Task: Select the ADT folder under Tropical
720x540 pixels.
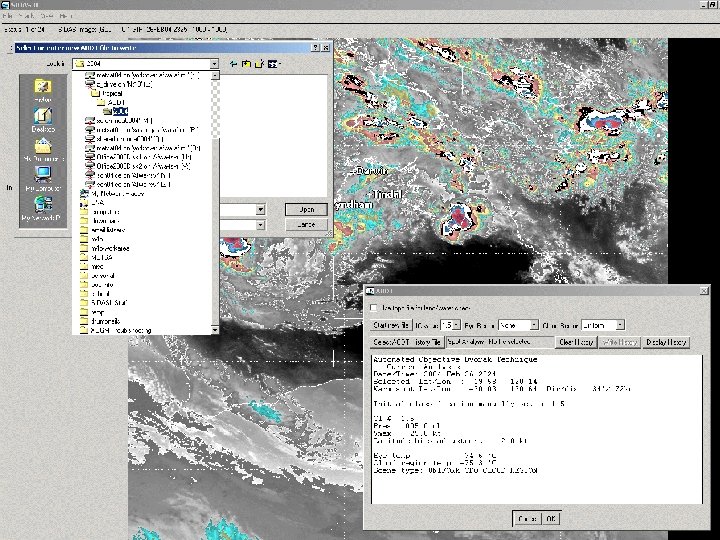Action: coord(111,102)
